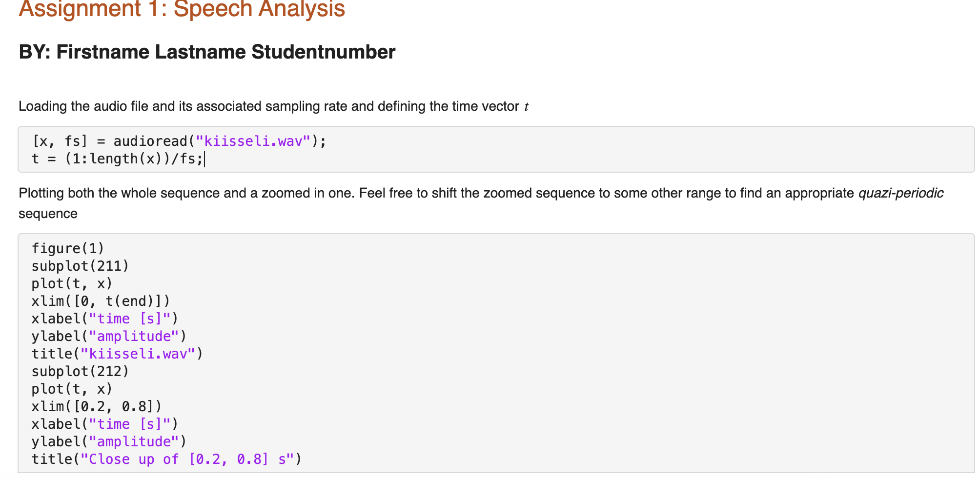The width and height of the screenshot is (980, 479).
Task: Click the "kiisseli.wav" string in audioread call
Action: [x=253, y=141]
